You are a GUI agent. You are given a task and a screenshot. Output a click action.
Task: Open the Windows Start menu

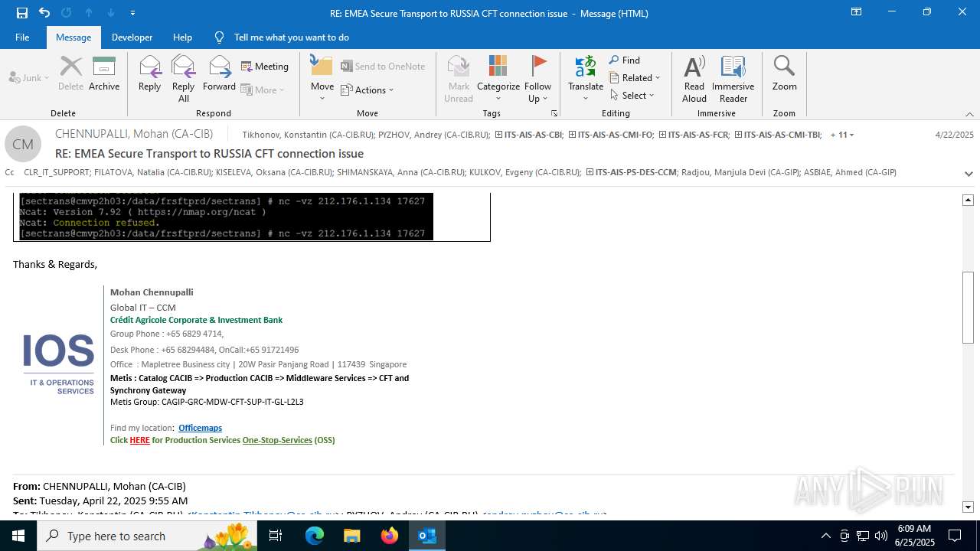(x=18, y=536)
